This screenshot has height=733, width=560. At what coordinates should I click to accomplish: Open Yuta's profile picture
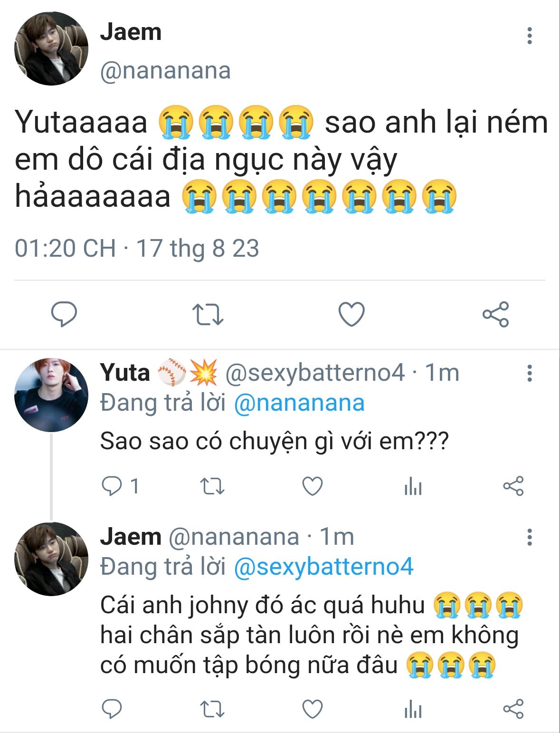coord(51,395)
